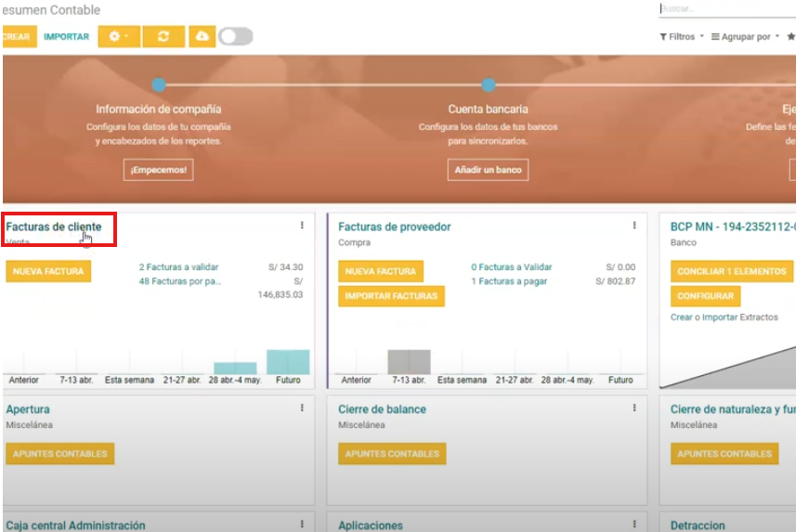Open Cierre de balance options menu

[x=634, y=409]
